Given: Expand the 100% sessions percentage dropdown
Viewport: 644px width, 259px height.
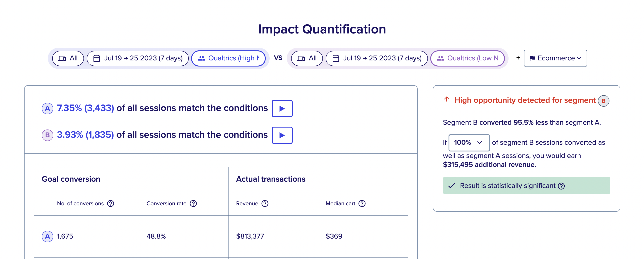Looking at the screenshot, I should [469, 143].
